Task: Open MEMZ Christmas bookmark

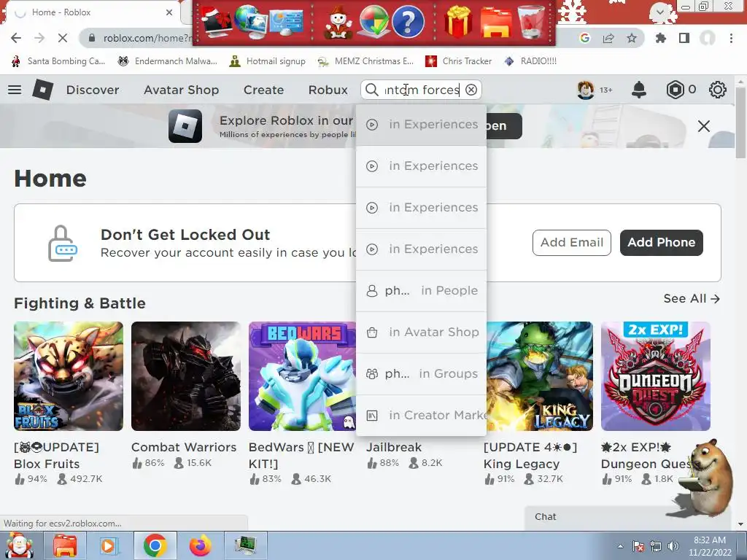Action: [365, 61]
